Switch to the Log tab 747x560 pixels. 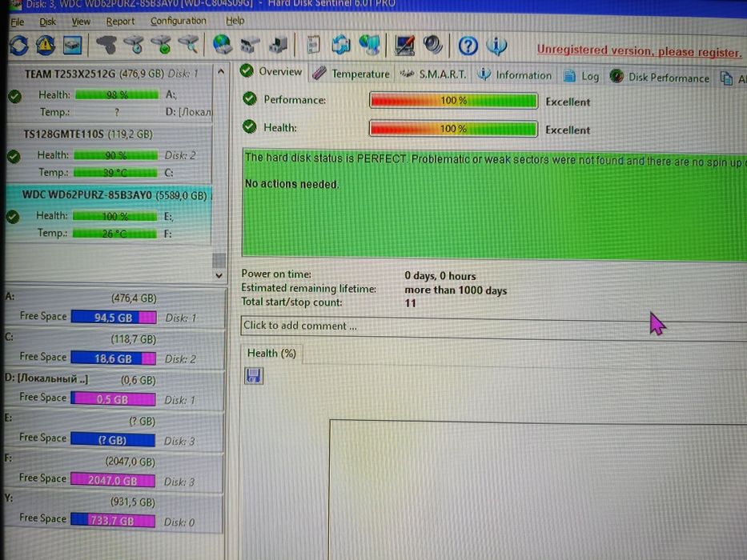(x=581, y=76)
